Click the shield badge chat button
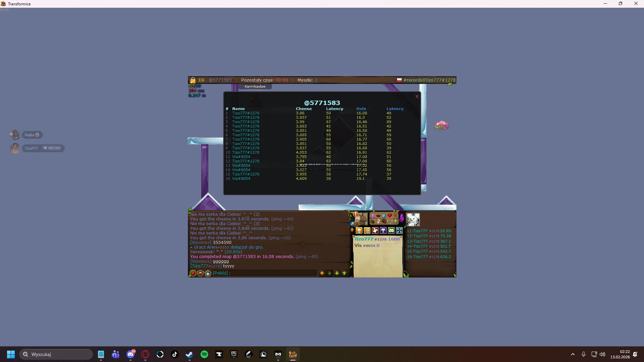 click(200, 273)
